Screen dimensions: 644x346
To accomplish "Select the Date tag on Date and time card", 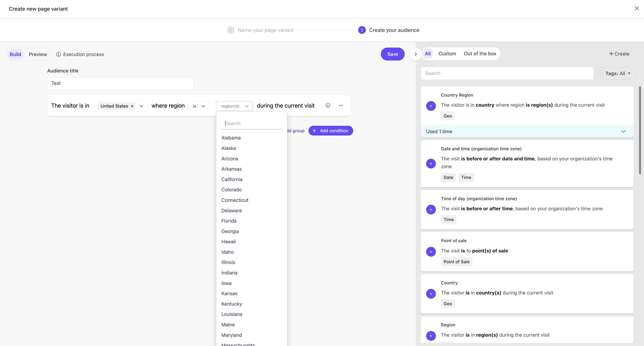I will pyautogui.click(x=448, y=177).
